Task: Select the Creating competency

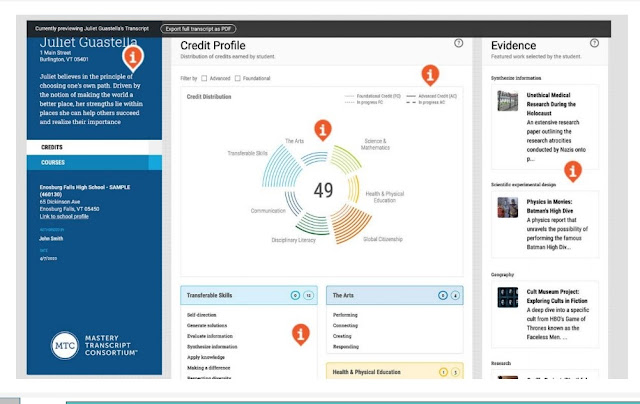Action: coord(342,336)
